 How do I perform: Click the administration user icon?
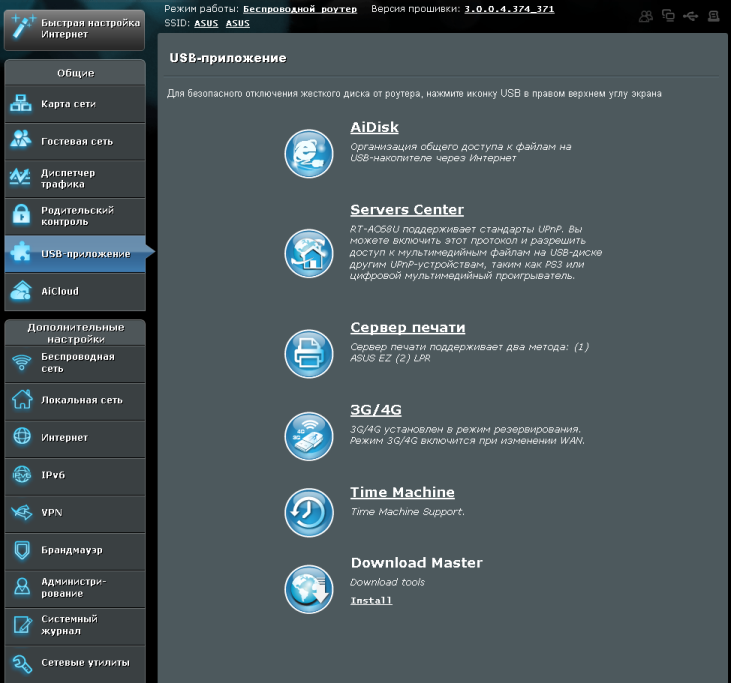[22, 586]
